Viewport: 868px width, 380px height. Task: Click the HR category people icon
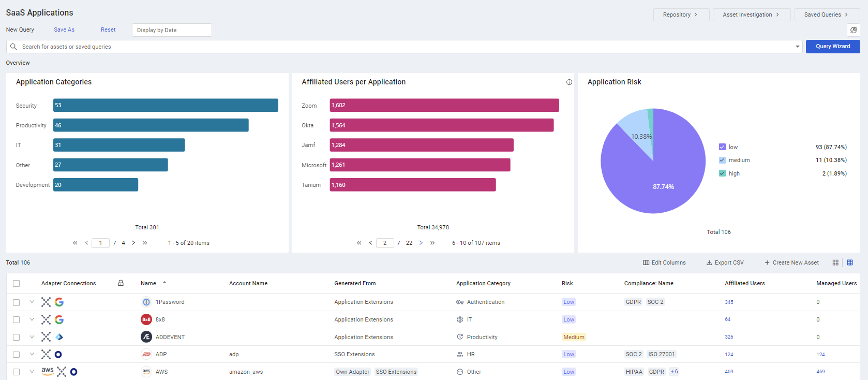pyautogui.click(x=460, y=355)
